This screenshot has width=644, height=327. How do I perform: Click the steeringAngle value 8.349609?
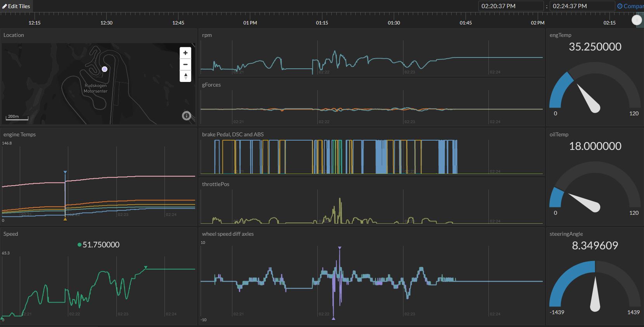[595, 245]
